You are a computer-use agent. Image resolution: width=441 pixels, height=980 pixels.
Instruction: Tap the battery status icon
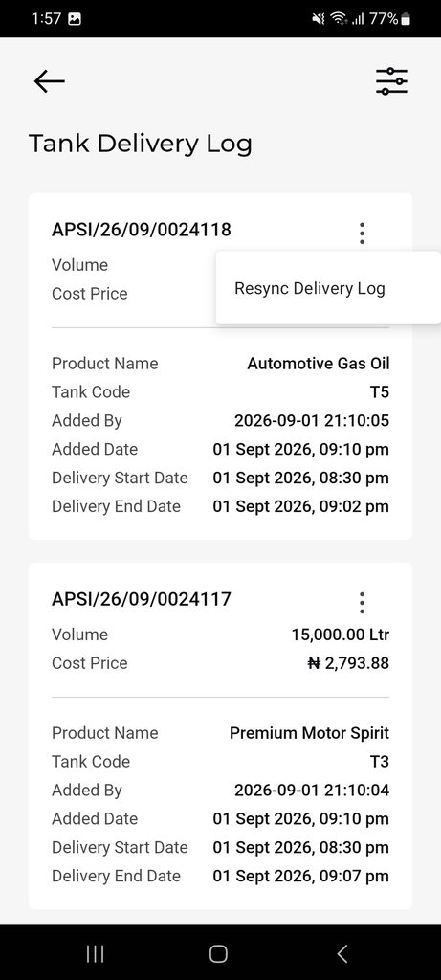point(406,19)
